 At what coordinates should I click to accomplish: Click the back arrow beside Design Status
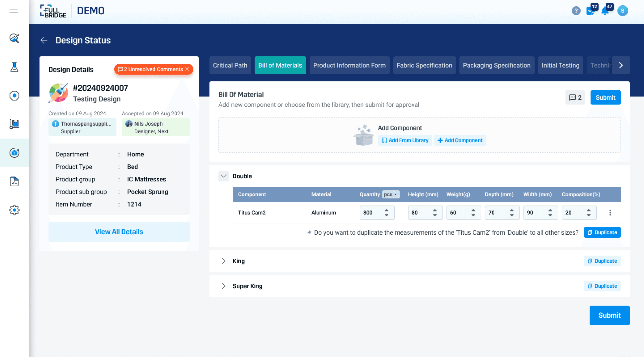click(x=44, y=40)
